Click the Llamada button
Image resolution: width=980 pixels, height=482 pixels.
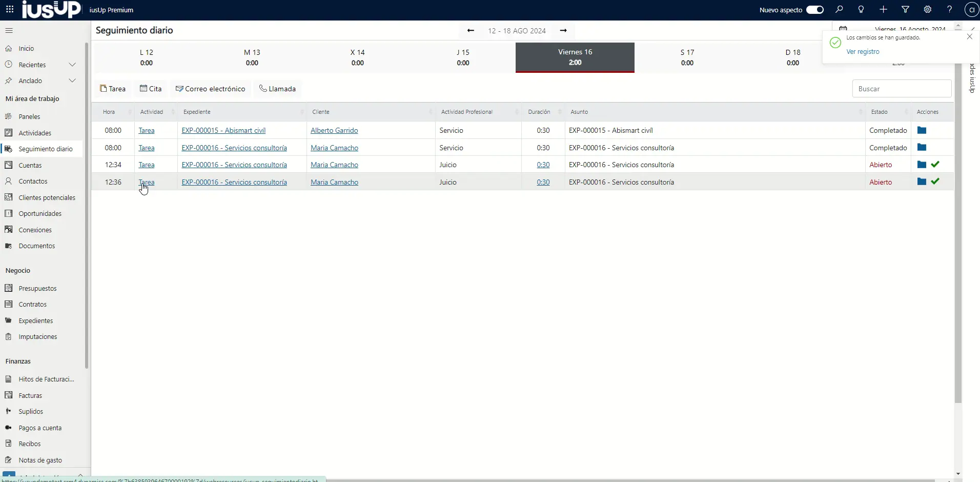(277, 89)
